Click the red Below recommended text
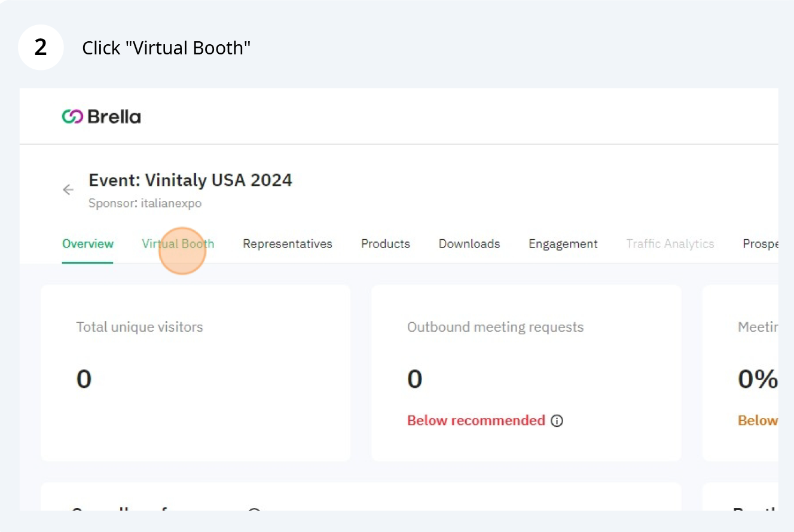The width and height of the screenshot is (794, 532). click(476, 421)
